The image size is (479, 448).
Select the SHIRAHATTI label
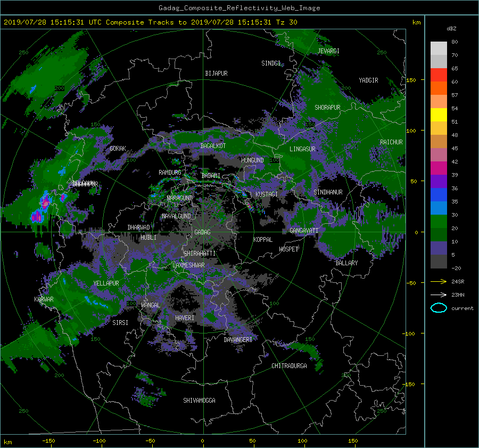[x=200, y=254]
